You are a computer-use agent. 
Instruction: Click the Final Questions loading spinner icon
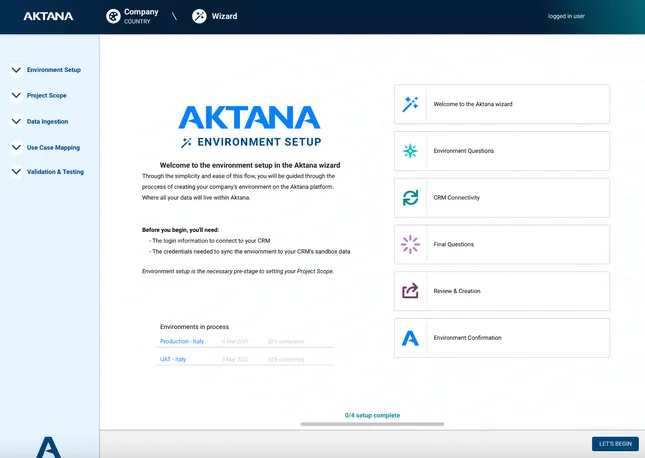click(x=410, y=244)
